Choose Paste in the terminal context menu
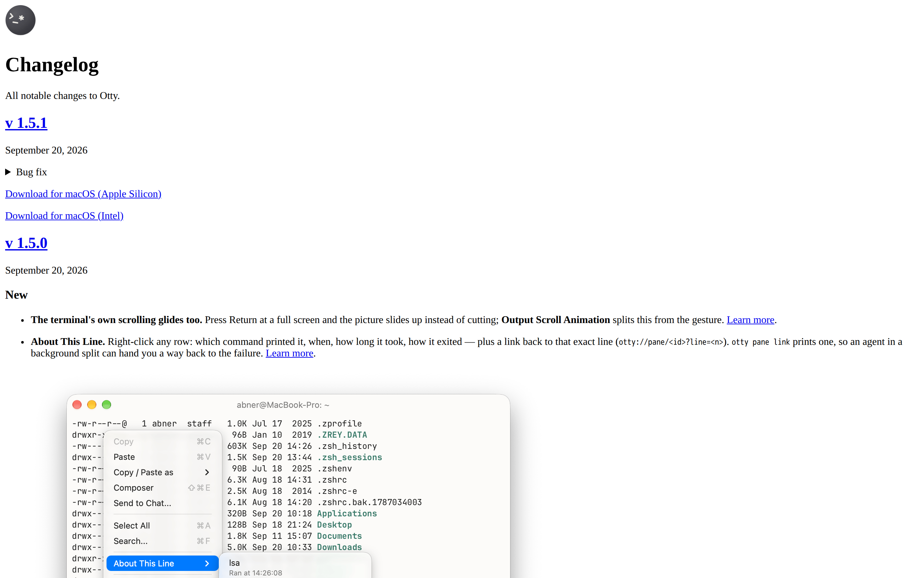The width and height of the screenshot is (924, 578). pyautogui.click(x=162, y=457)
